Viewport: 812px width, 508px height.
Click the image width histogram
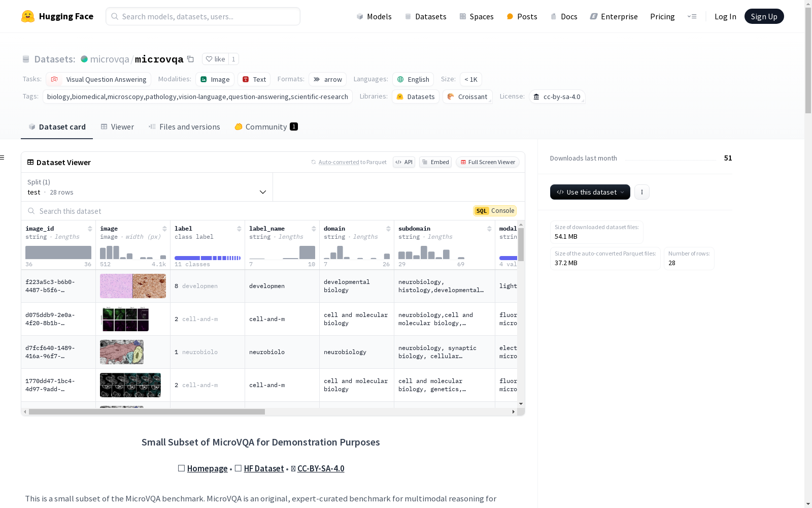click(x=133, y=252)
